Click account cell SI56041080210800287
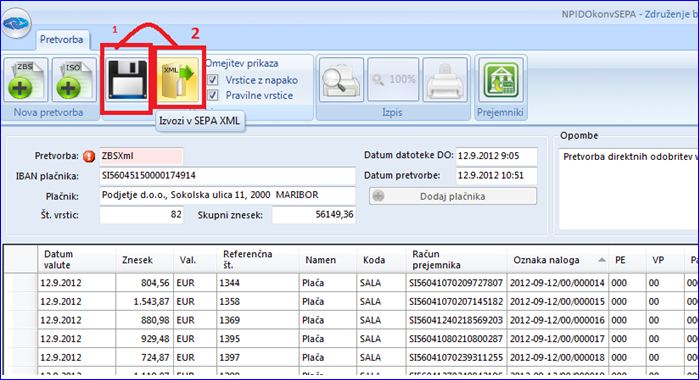This screenshot has height=380, width=699. pyautogui.click(x=456, y=339)
